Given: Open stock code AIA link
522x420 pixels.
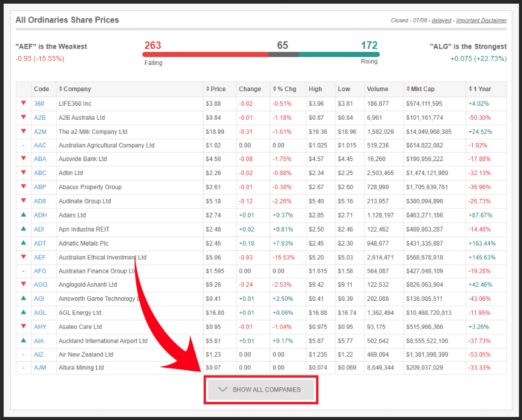Looking at the screenshot, I should tap(39, 341).
